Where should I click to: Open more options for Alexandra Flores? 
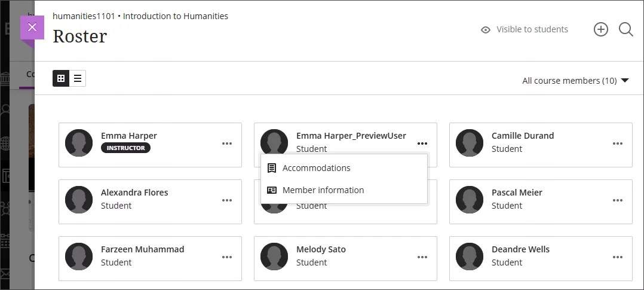coord(227,200)
